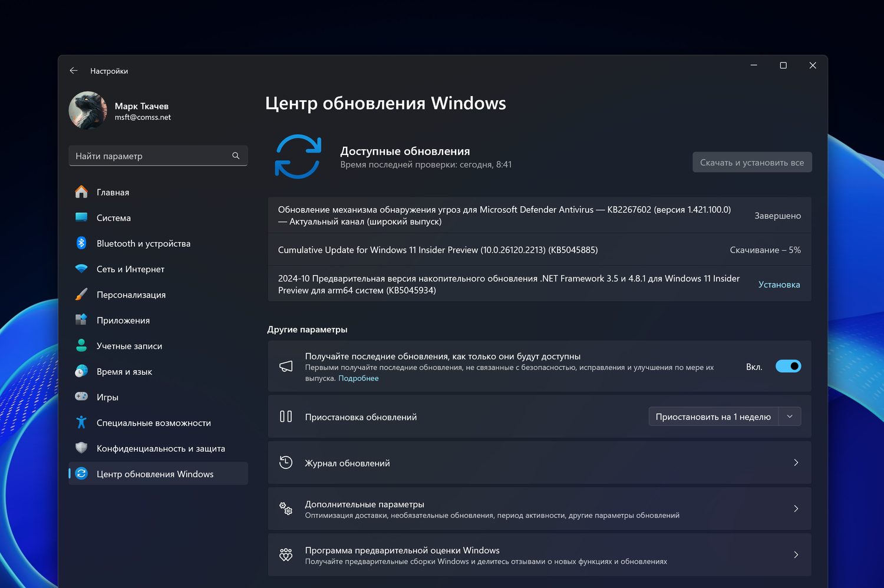Open Программа предварительной оценки Windows chevron
This screenshot has width=884, height=588.
(x=796, y=555)
